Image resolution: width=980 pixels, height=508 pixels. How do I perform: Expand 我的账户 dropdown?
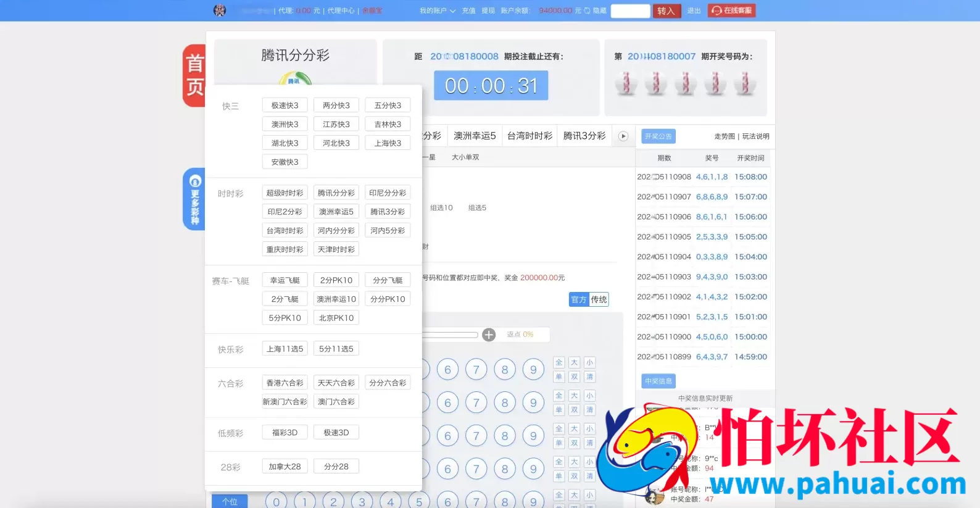click(x=438, y=10)
